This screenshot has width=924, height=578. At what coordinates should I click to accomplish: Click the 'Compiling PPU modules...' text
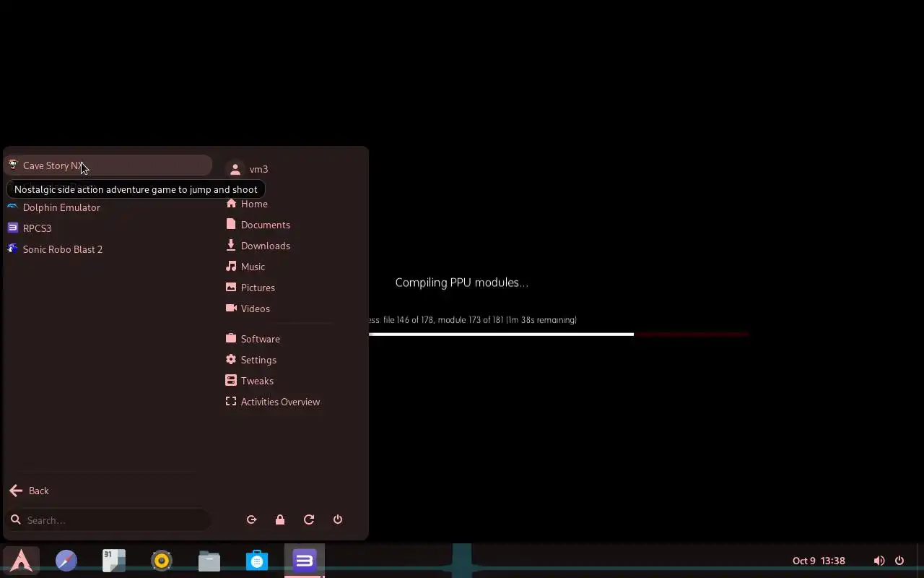point(462,282)
